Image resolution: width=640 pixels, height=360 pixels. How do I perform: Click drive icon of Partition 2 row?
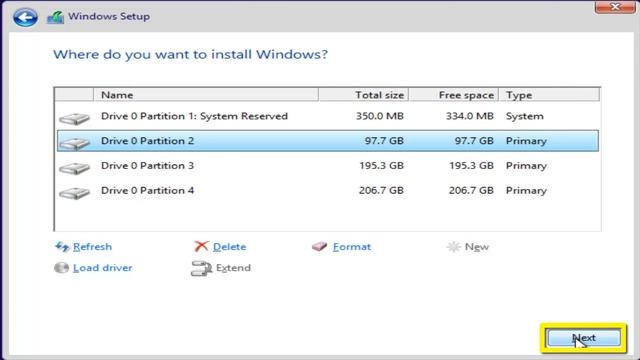coord(74,143)
